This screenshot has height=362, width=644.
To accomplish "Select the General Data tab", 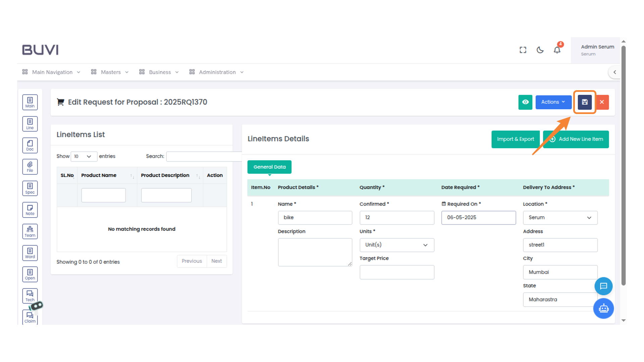I will [x=269, y=167].
